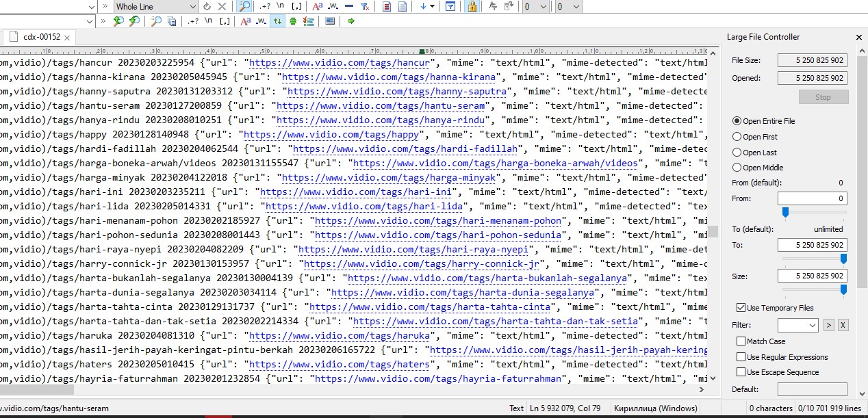Click the Find Previous green magnifier icon
Screen dimensions: 868x418
(118, 21)
